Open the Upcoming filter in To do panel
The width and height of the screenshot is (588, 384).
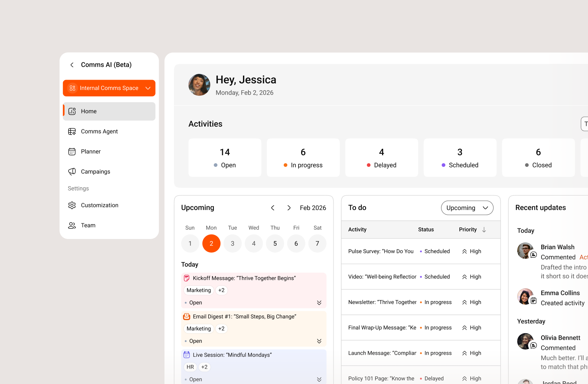click(467, 208)
